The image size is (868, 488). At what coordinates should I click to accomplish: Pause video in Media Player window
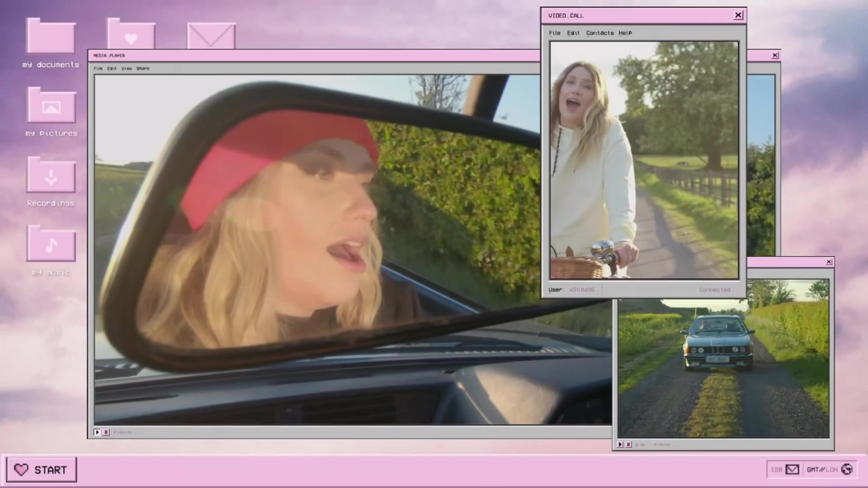(x=106, y=432)
